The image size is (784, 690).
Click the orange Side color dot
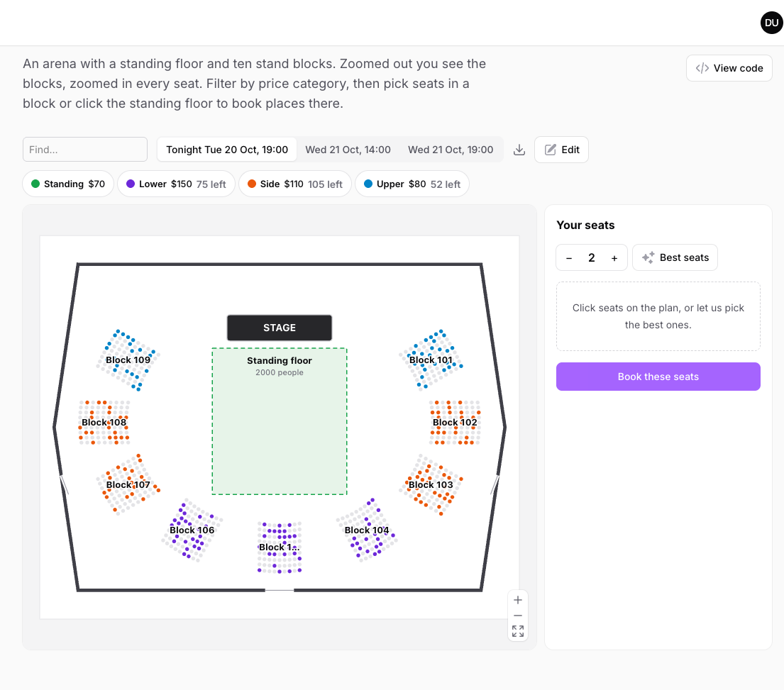[252, 184]
